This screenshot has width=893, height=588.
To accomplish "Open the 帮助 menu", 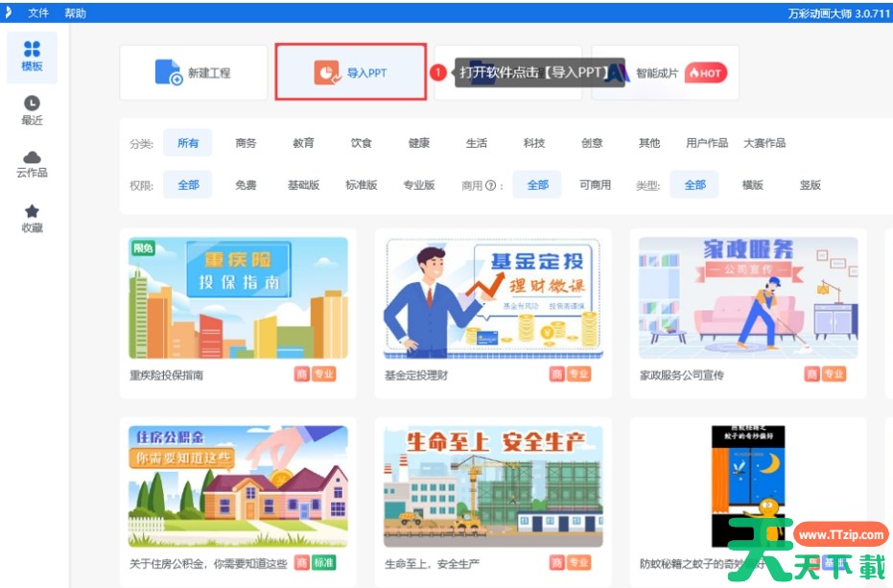I will (75, 12).
